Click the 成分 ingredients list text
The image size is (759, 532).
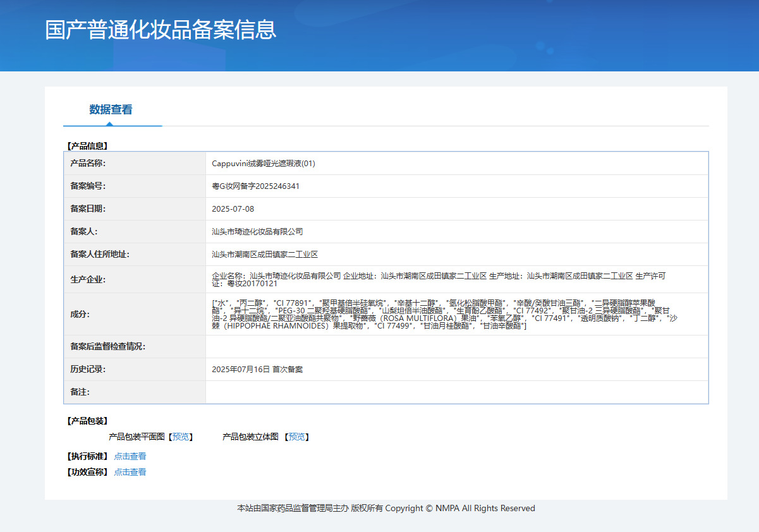[x=444, y=314]
